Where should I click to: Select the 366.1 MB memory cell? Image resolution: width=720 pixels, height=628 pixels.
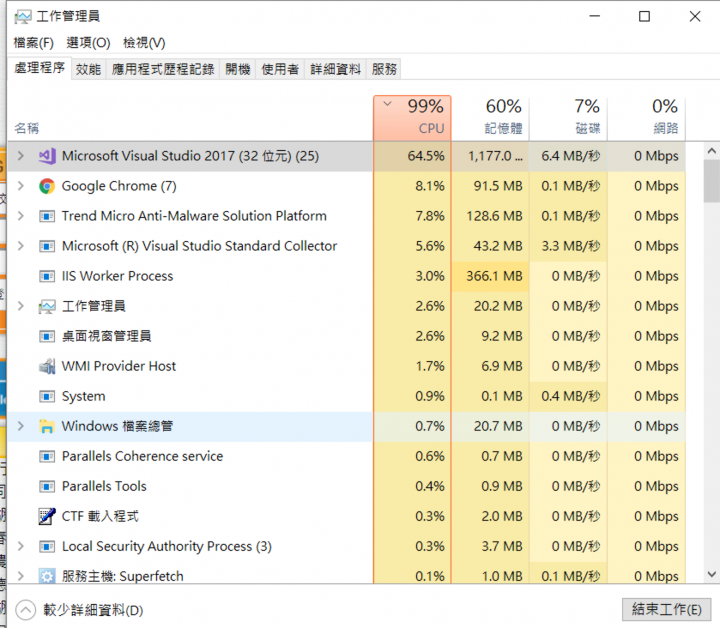click(490, 276)
